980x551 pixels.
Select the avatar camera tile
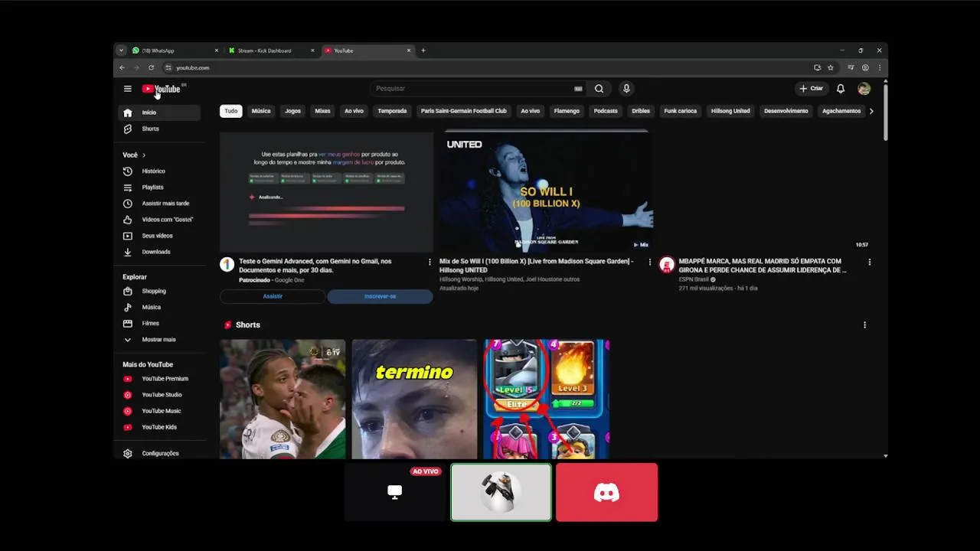point(501,492)
